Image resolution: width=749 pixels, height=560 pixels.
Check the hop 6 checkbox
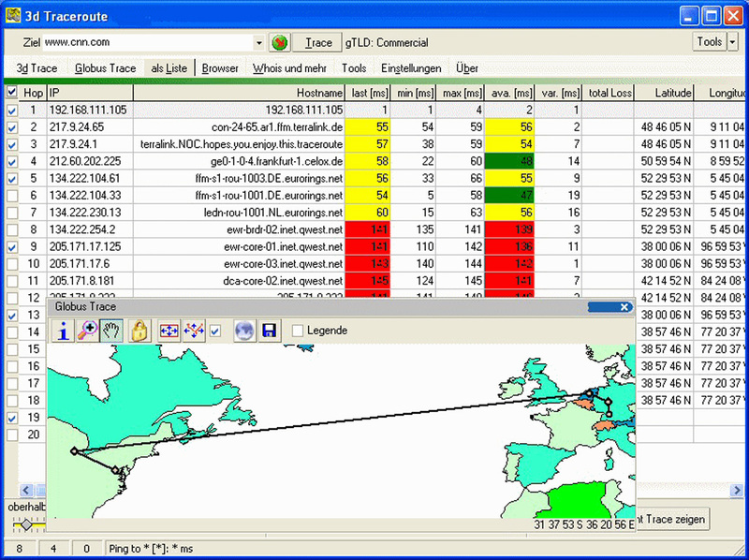tap(12, 196)
